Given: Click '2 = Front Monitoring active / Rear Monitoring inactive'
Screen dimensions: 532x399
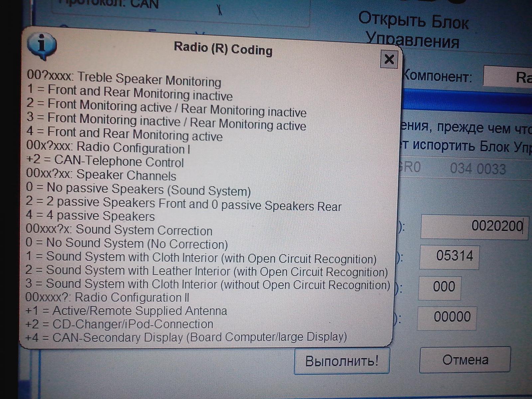Looking at the screenshot, I should [x=166, y=107].
